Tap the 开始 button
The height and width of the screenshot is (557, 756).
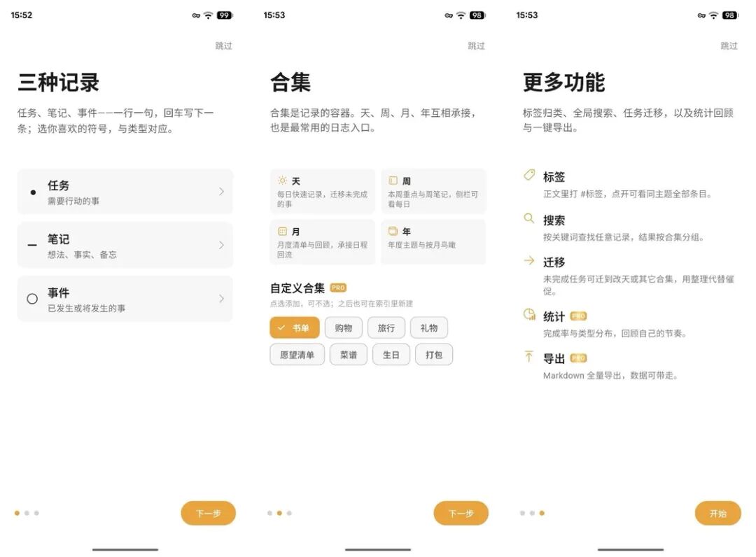point(718,513)
